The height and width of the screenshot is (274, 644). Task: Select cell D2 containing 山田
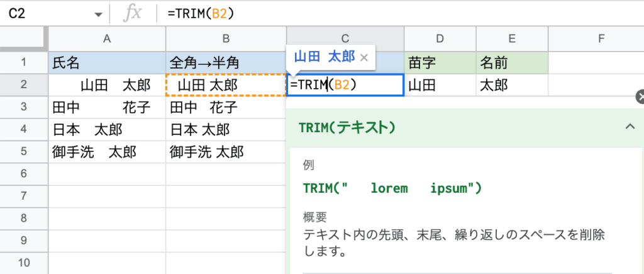pyautogui.click(x=440, y=84)
